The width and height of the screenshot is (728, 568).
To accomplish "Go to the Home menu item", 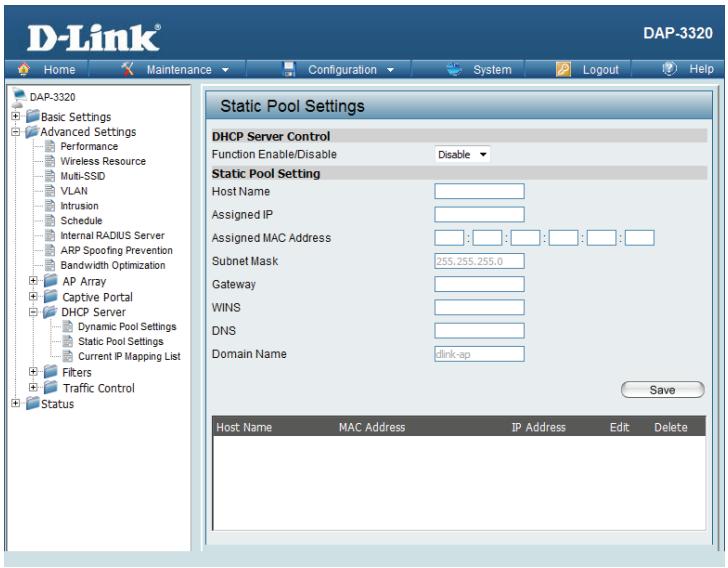I will [x=59, y=70].
